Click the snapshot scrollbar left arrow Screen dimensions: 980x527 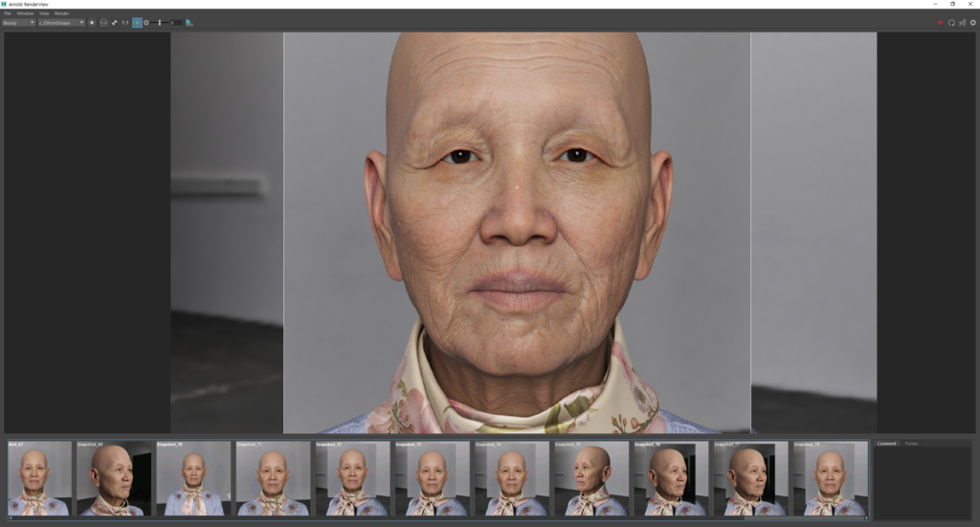pyautogui.click(x=10, y=517)
